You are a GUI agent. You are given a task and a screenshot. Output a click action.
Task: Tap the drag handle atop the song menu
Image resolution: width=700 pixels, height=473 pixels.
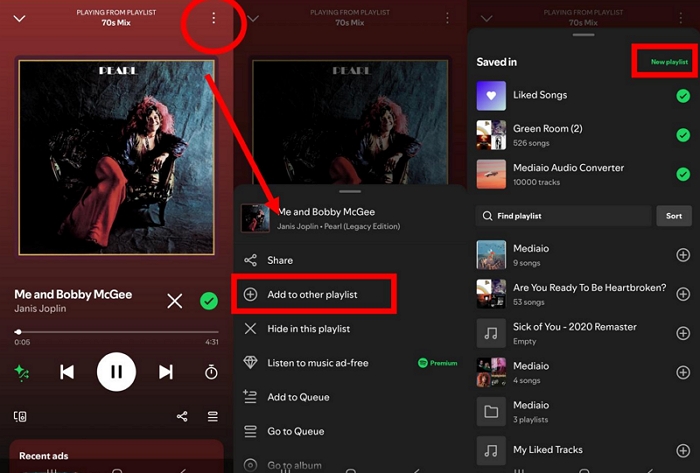pos(350,191)
